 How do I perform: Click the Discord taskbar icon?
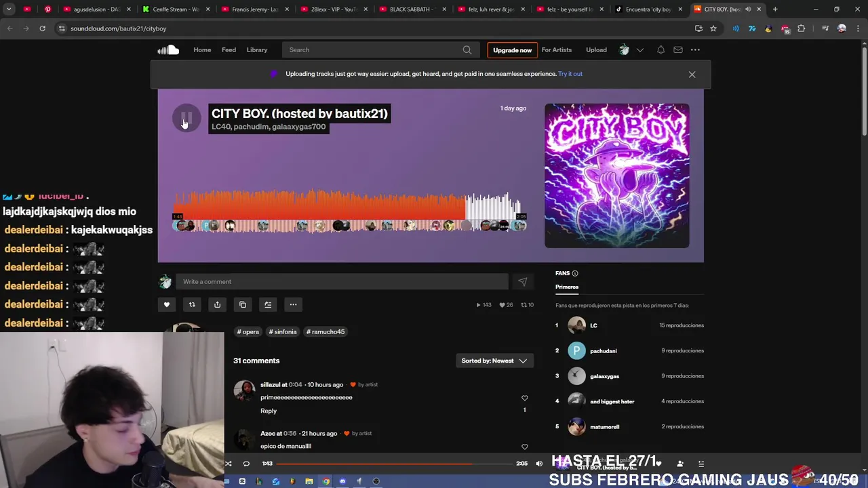342,481
